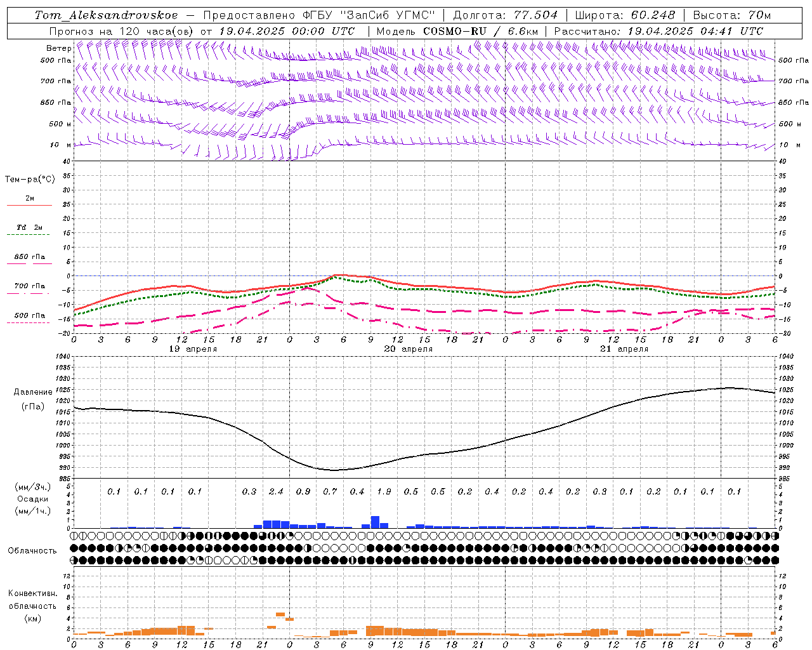The image size is (812, 650).
Task: Click the 10 м wind level label on left
Action: (60, 145)
